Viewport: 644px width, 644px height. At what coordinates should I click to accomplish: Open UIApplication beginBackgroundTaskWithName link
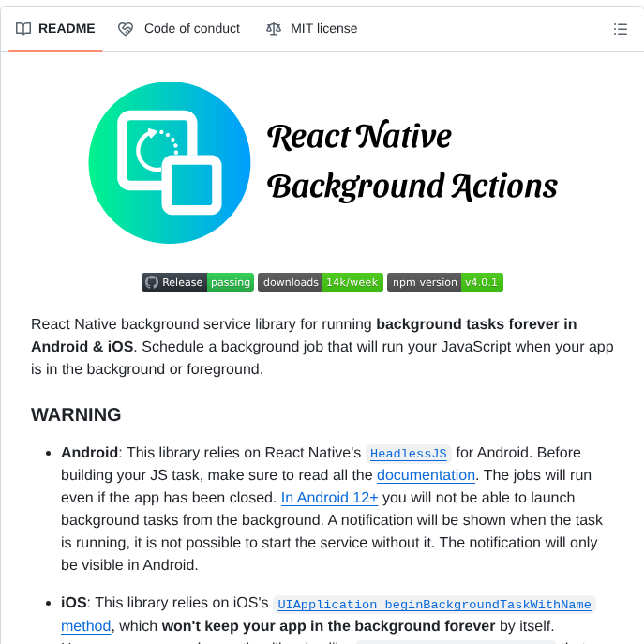point(434,605)
